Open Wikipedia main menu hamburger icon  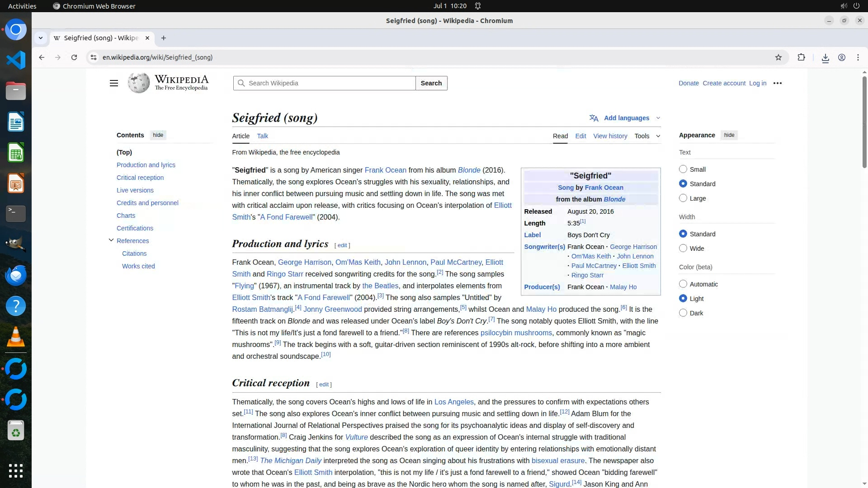point(114,83)
